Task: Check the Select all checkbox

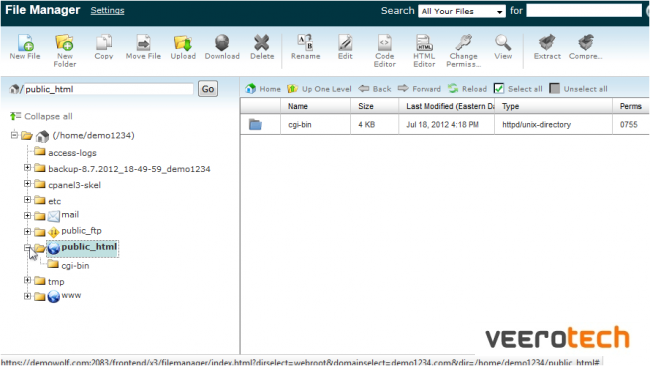Action: pos(499,88)
